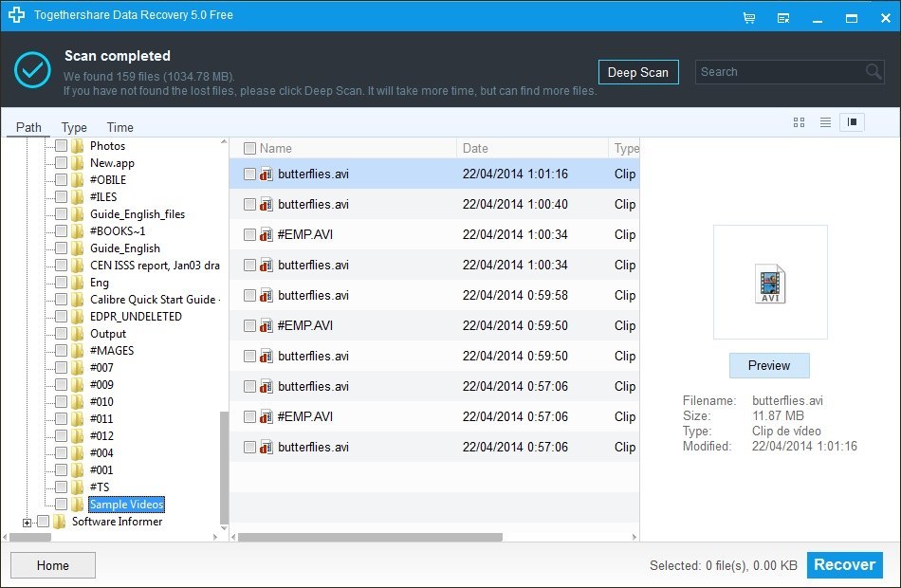901x588 pixels.
Task: Click the Recover button
Action: point(843,564)
